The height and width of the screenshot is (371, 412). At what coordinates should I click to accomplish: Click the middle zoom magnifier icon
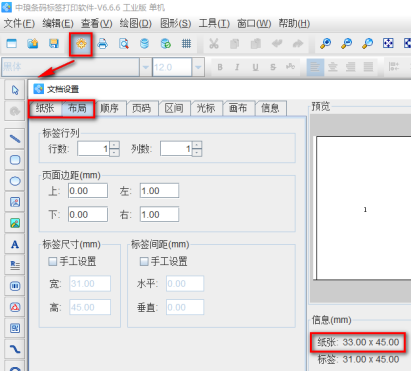[347, 43]
